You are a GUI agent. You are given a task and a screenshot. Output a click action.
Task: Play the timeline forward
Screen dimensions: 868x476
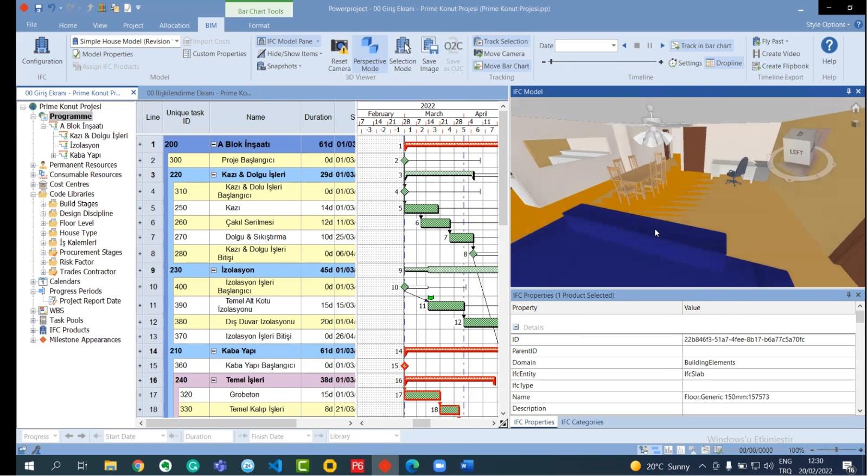pyautogui.click(x=662, y=46)
